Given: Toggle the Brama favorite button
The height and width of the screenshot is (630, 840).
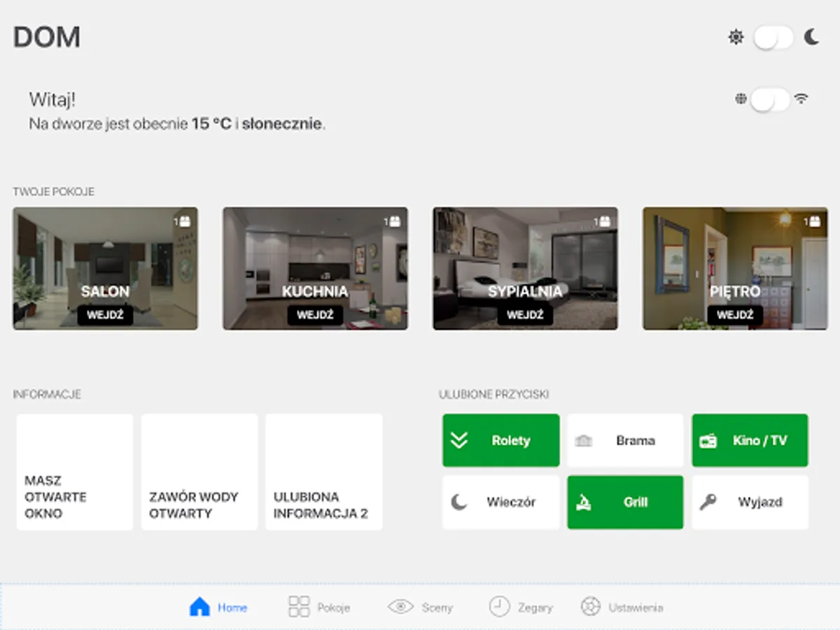Looking at the screenshot, I should [625, 440].
